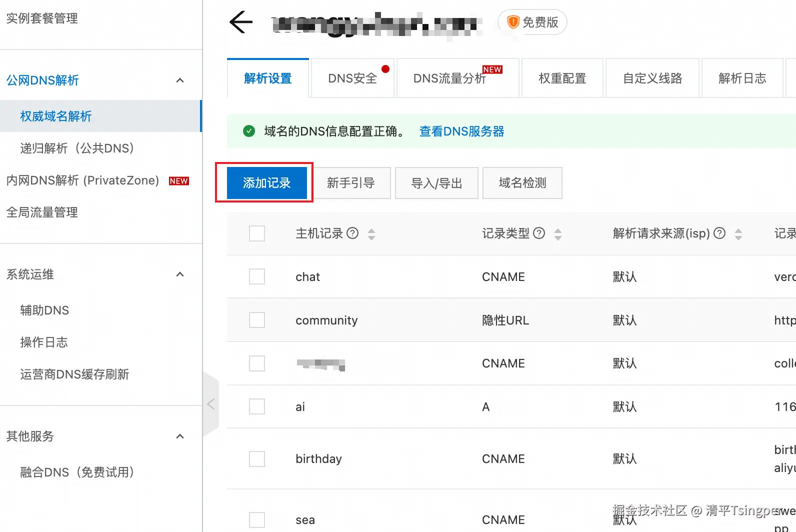796x532 pixels.
Task: Open the 查看DNS服务器 link
Action: click(461, 131)
